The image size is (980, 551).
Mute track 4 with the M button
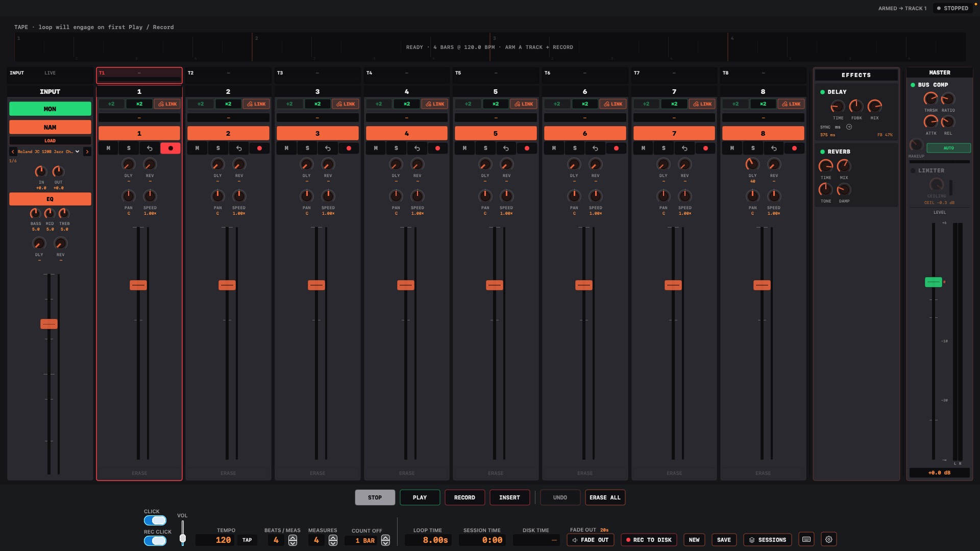pos(376,148)
